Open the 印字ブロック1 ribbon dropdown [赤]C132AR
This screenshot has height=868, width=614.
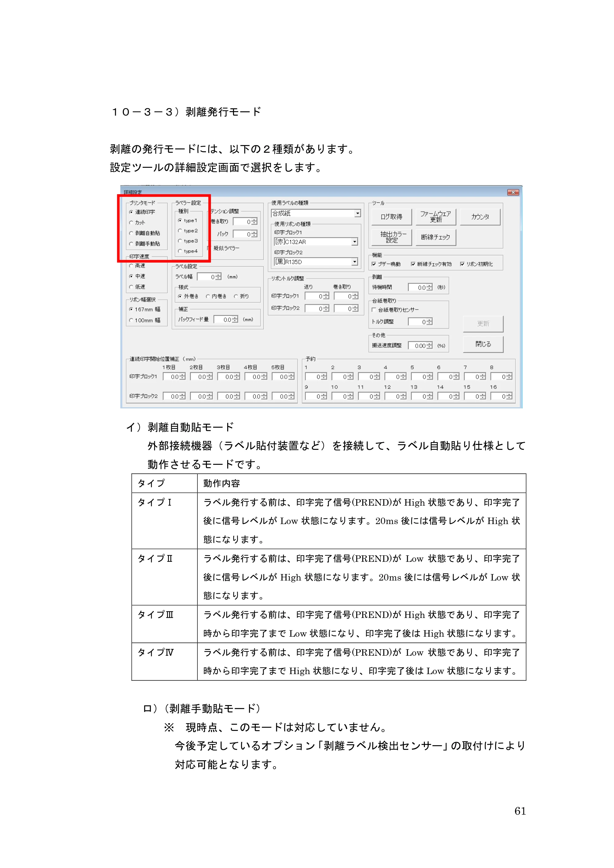point(316,242)
